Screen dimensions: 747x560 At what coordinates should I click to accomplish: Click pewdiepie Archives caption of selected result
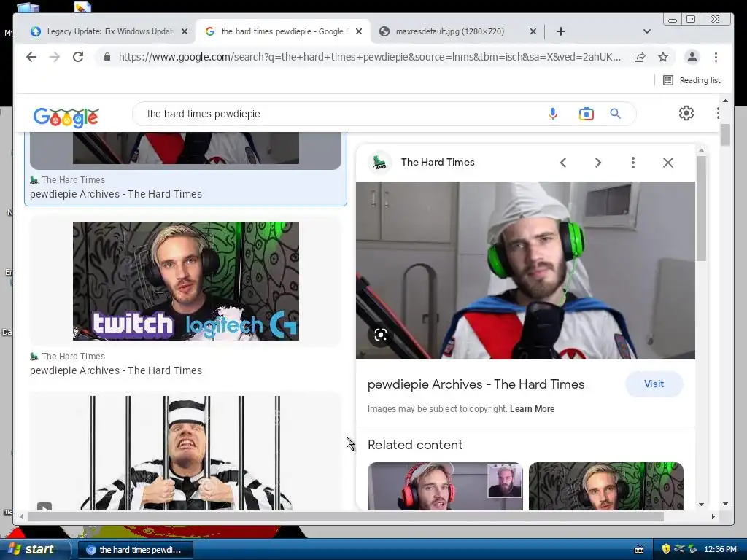click(116, 194)
